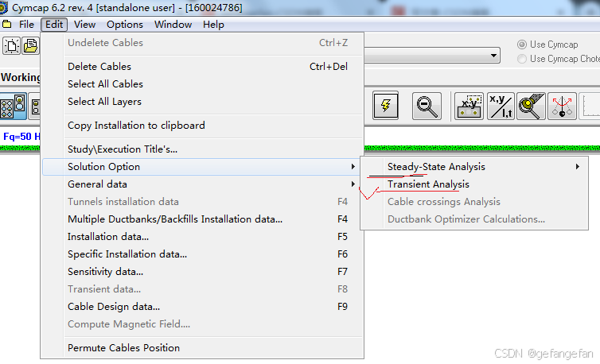Click the open file folder toolbar icon

tap(30, 46)
